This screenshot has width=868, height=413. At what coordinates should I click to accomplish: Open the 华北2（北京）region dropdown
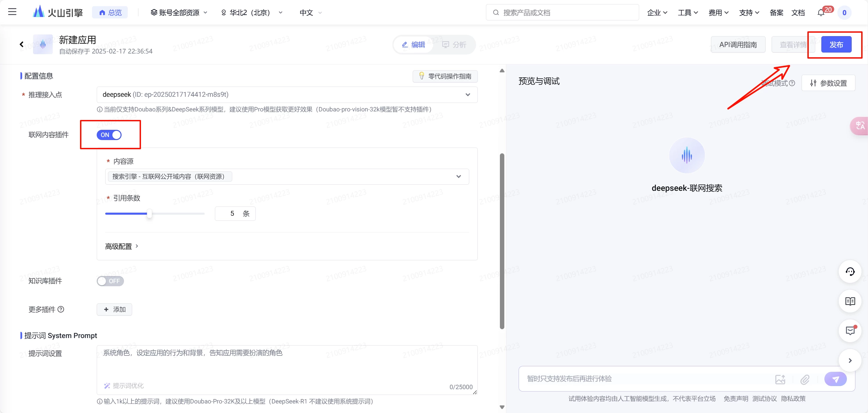click(252, 13)
